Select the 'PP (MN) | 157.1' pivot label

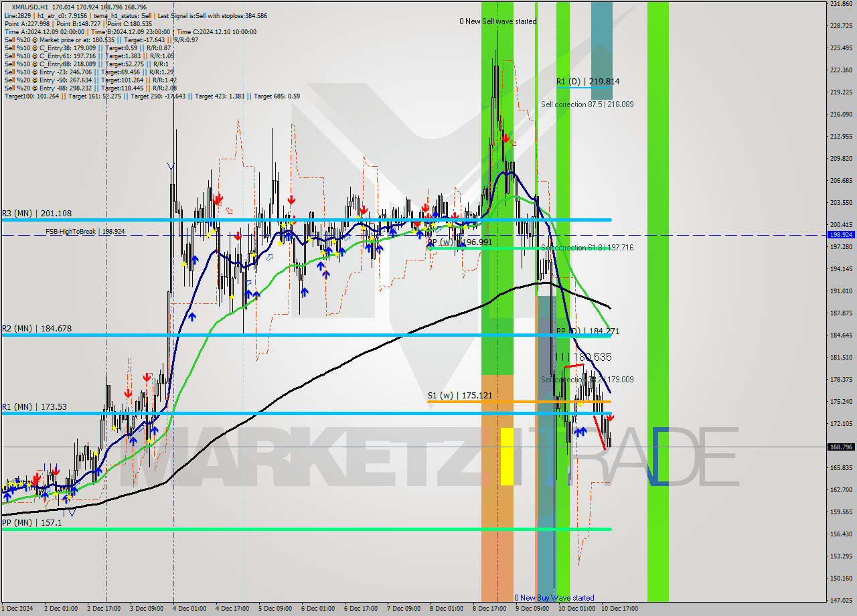tap(32, 522)
